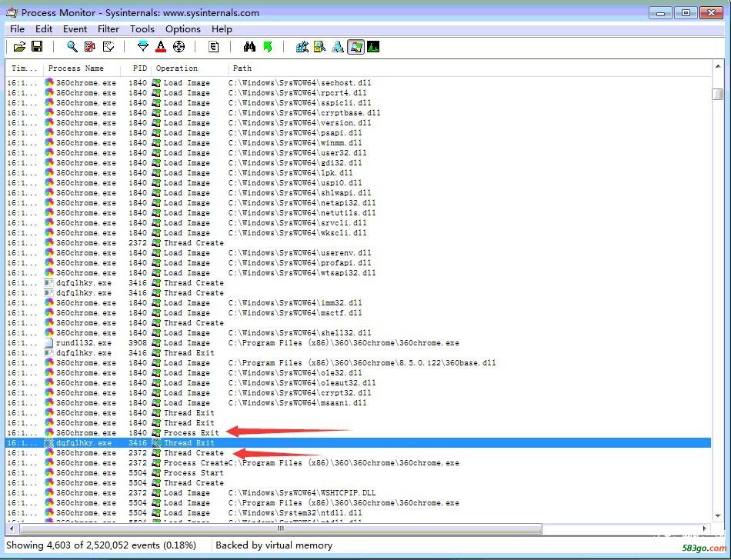
Task: Select the row loading WSHTCPIP.DLL
Action: [x=358, y=493]
